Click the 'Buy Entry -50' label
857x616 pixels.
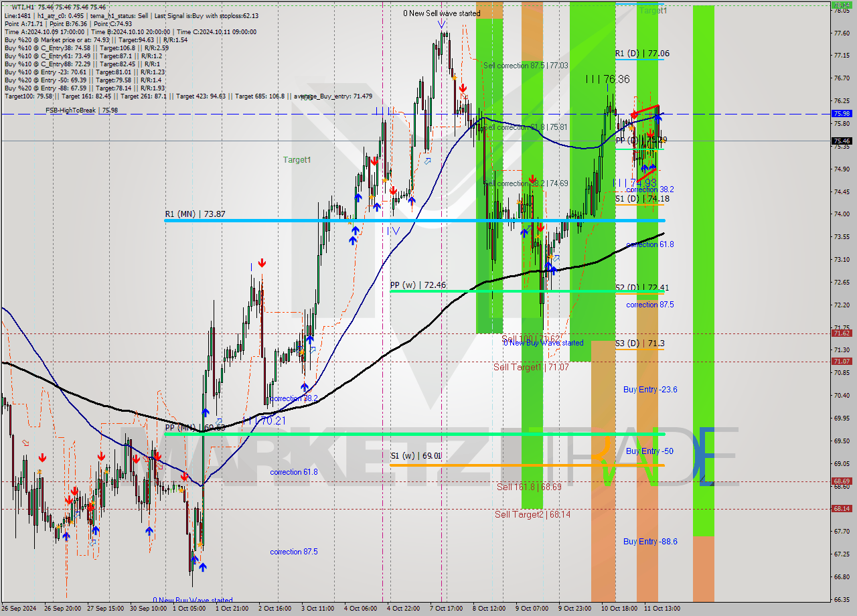coord(649,451)
